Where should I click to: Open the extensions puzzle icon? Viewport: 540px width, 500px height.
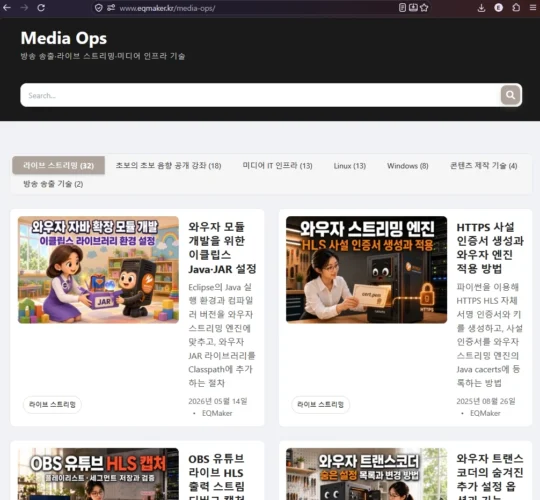[x=516, y=8]
